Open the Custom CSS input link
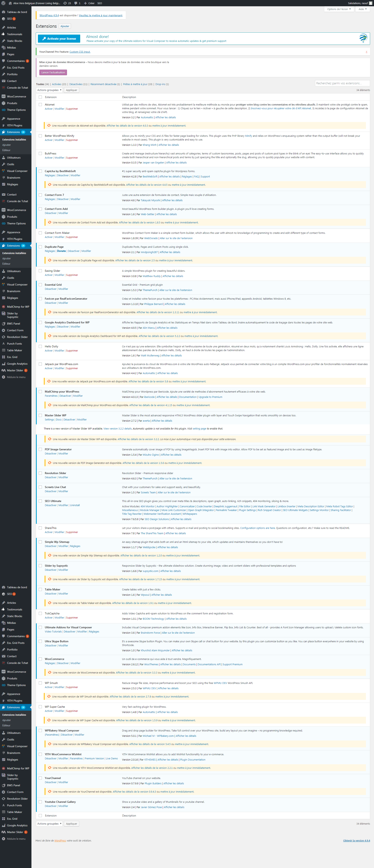The image size is (374, 868). coord(80,52)
